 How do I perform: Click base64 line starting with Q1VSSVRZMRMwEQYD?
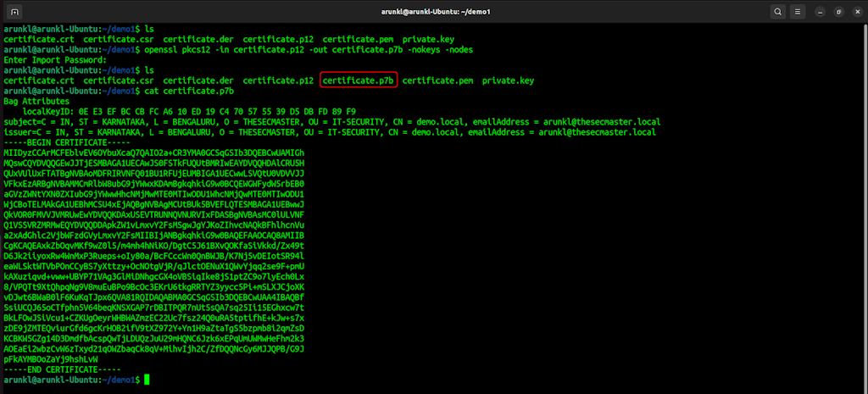(x=154, y=225)
